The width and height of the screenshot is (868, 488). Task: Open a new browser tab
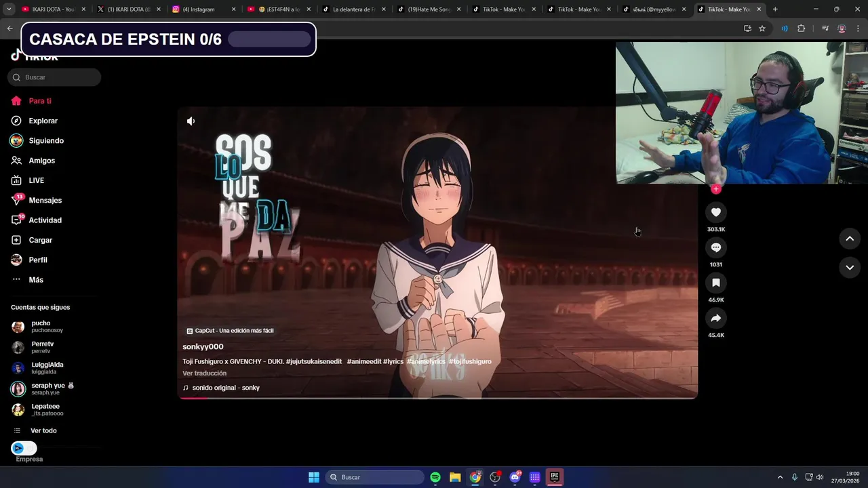775,9
